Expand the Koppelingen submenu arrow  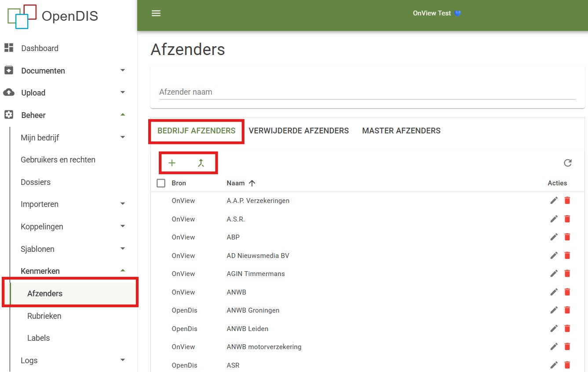123,226
